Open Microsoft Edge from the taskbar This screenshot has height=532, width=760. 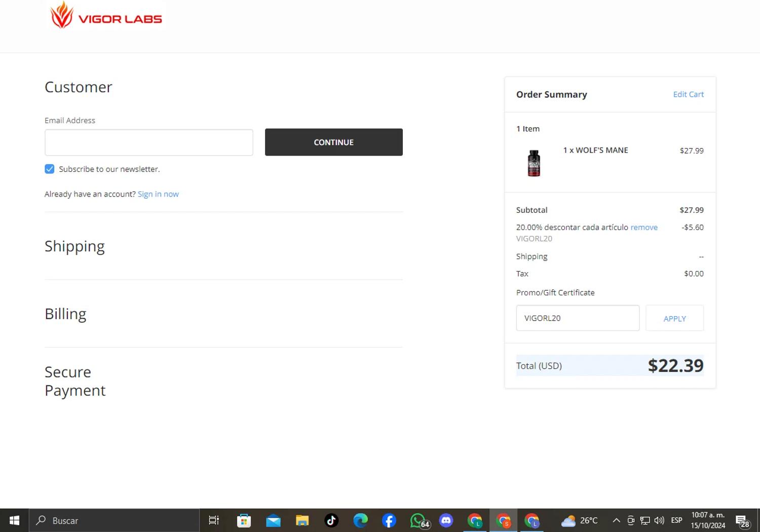click(x=360, y=520)
